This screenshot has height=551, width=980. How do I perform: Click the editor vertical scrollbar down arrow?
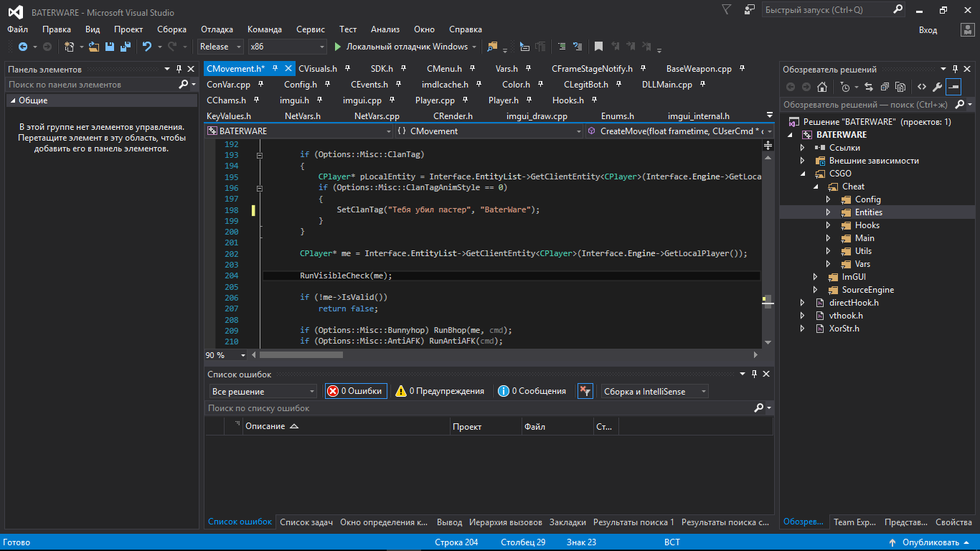click(x=768, y=343)
